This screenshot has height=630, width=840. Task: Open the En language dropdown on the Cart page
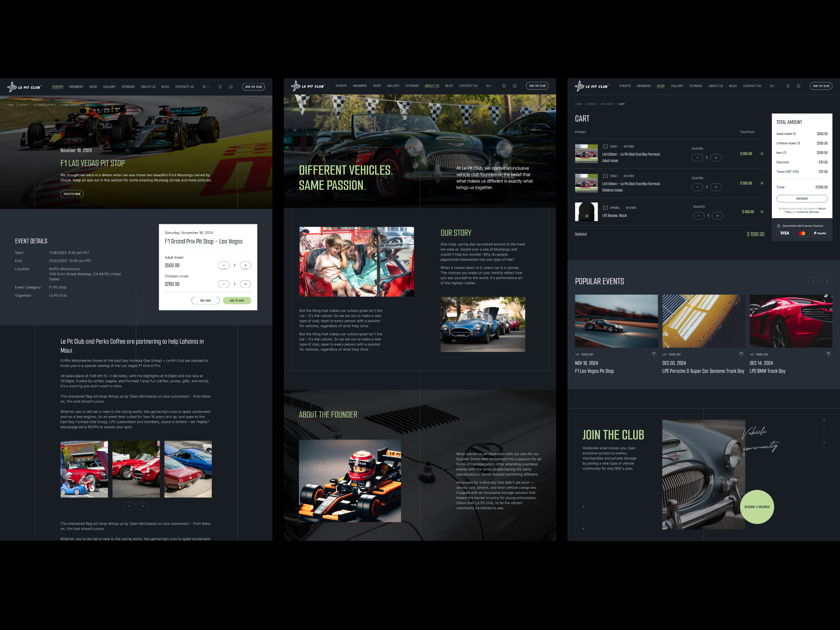pyautogui.click(x=773, y=86)
